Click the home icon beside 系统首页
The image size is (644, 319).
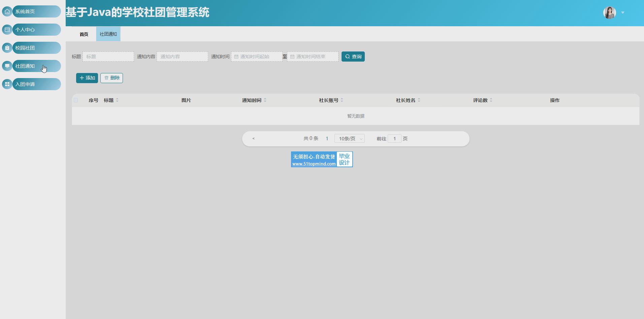(7, 11)
